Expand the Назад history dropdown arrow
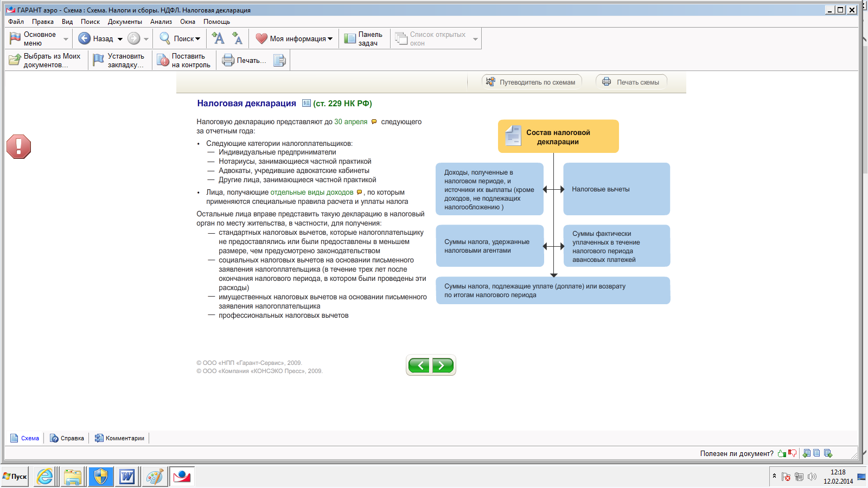Viewport: 868px width, 488px height. [x=120, y=39]
